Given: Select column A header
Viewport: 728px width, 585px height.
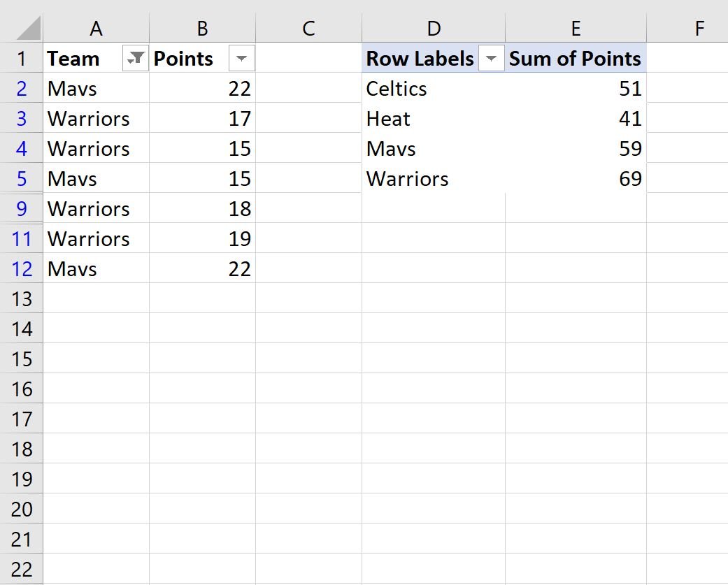Looking at the screenshot, I should click(x=96, y=28).
